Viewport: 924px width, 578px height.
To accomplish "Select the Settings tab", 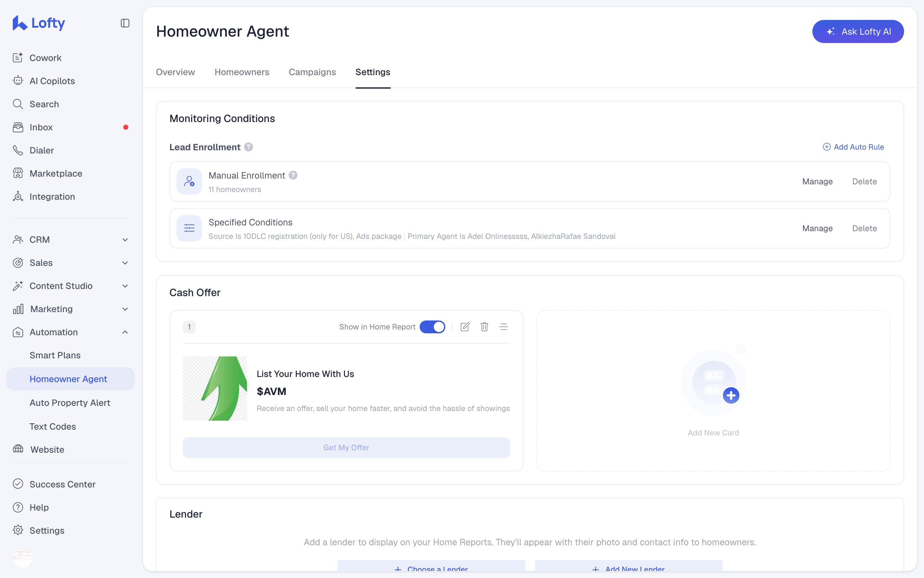I will click(373, 72).
